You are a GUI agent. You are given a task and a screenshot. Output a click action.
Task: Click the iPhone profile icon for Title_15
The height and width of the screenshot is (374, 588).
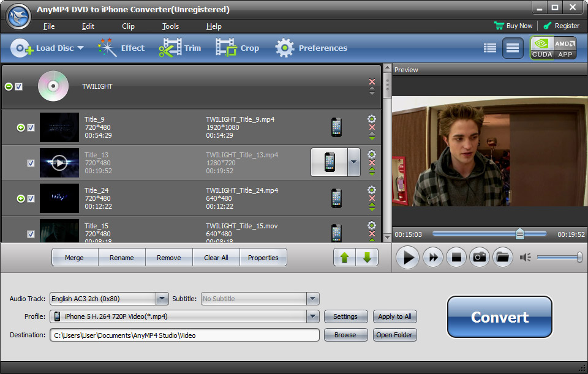tap(336, 233)
